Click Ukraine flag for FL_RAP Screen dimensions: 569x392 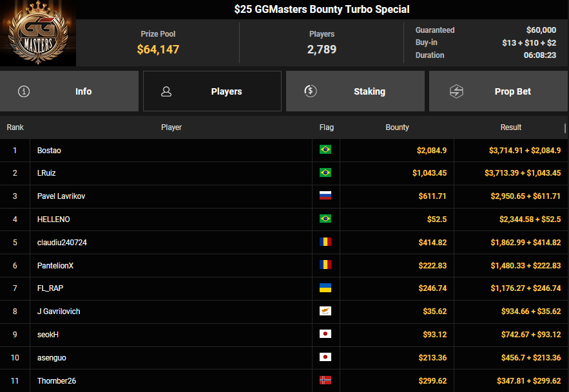(x=325, y=288)
